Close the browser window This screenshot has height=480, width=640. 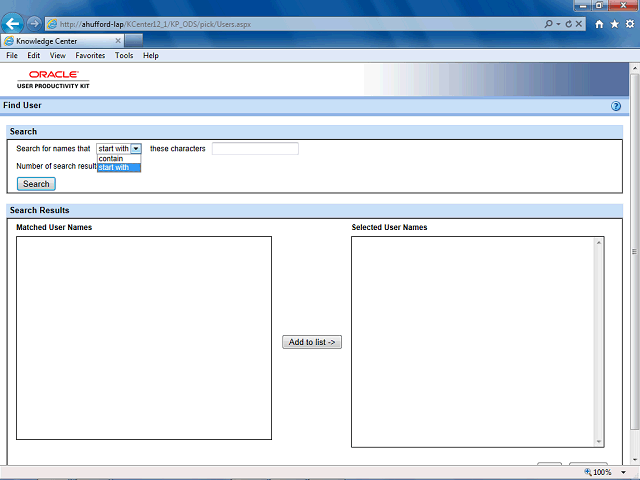coord(623,5)
